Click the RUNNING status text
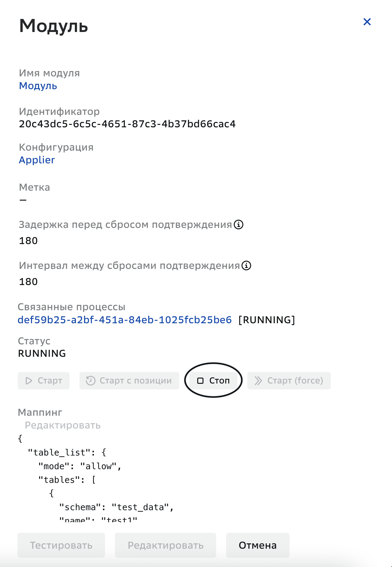392x567 pixels. [x=42, y=353]
